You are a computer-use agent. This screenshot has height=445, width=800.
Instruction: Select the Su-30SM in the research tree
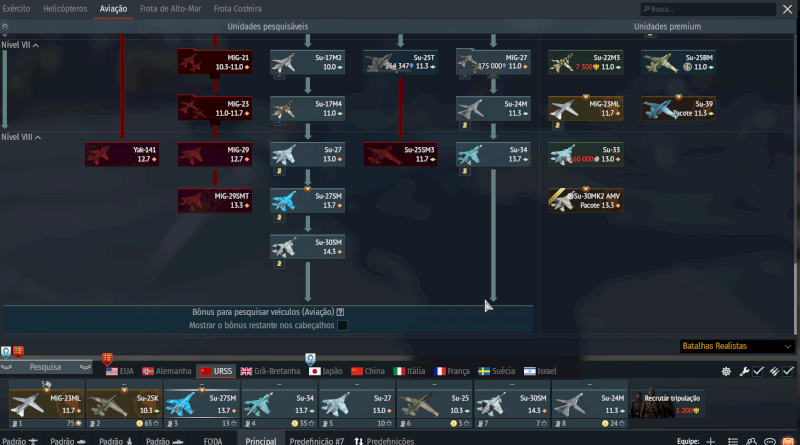tap(307, 246)
